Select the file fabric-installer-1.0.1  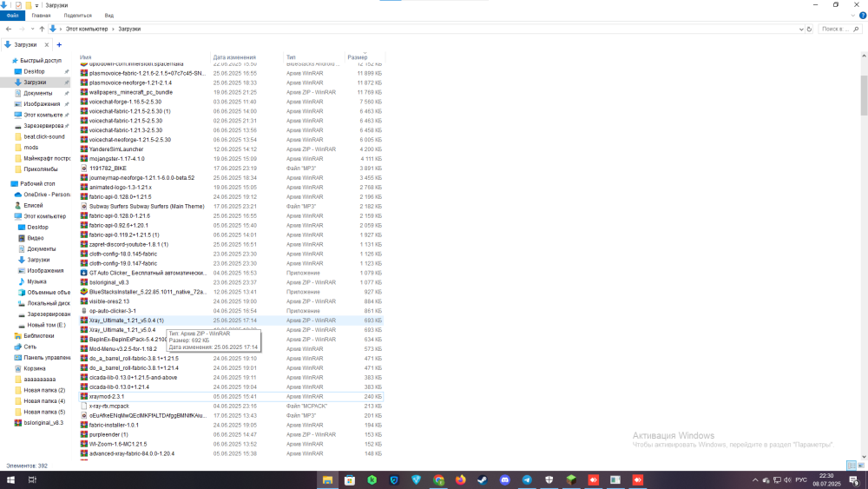click(114, 426)
